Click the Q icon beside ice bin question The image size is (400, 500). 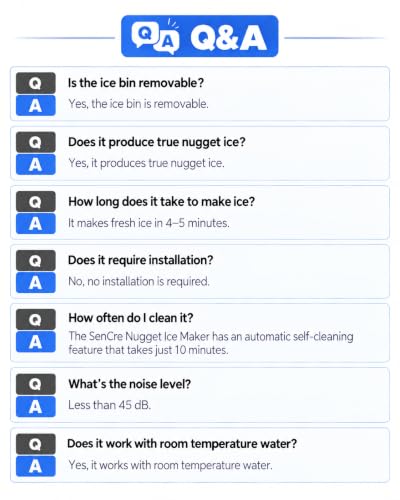point(36,83)
